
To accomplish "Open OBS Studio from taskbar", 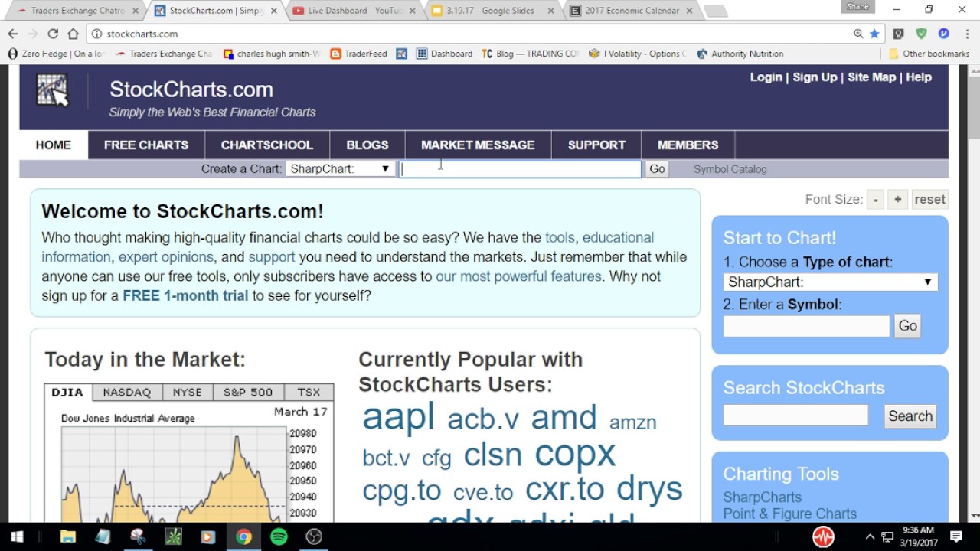I will click(314, 536).
